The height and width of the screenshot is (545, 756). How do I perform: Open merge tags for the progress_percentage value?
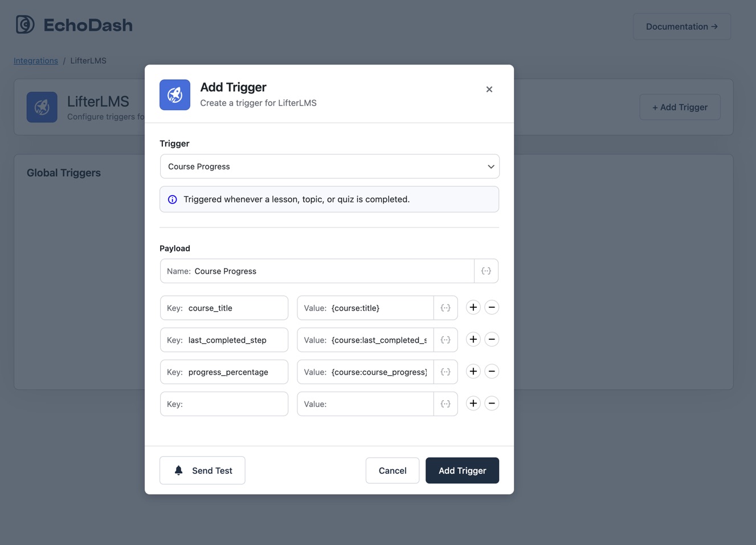coord(446,371)
